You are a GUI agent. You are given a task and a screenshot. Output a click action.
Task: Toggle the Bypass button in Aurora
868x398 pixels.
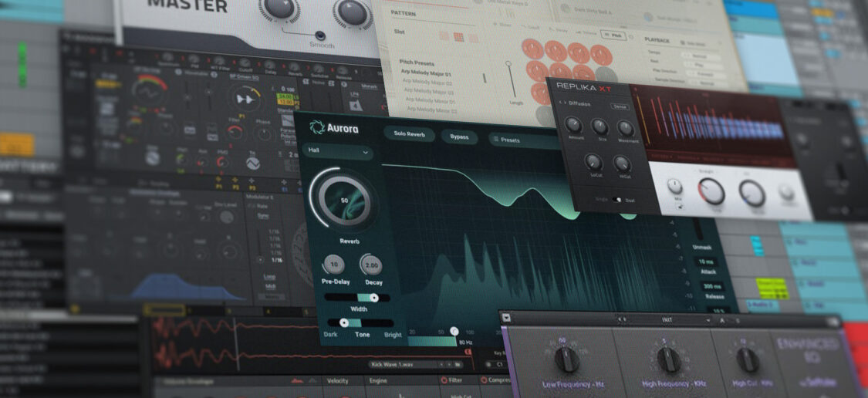click(x=460, y=137)
